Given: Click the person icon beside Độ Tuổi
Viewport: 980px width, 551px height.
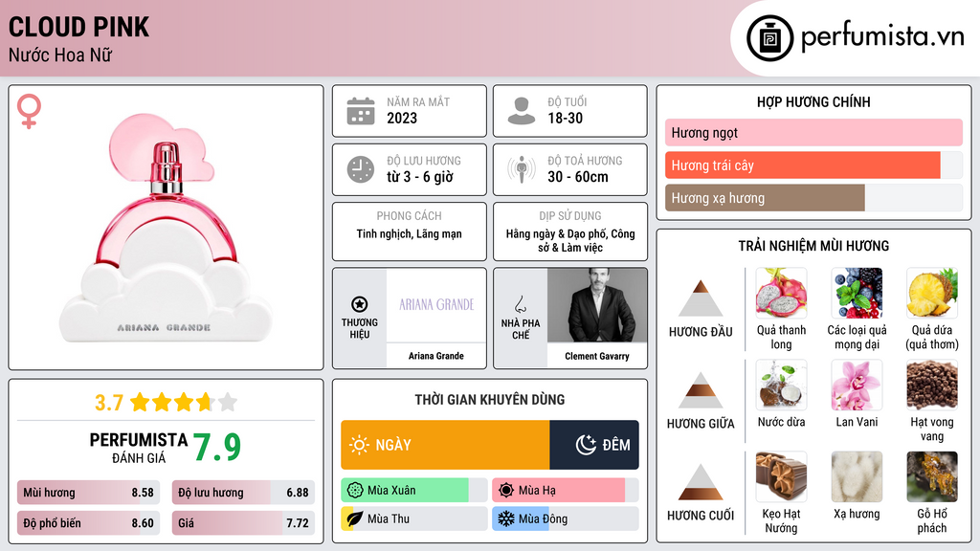Looking at the screenshot, I should coord(522,111).
